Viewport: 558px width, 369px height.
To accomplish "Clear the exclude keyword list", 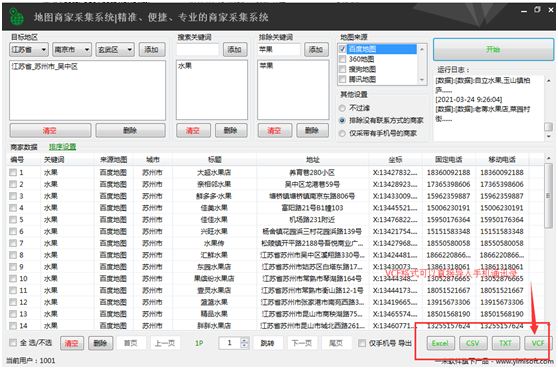I will pyautogui.click(x=275, y=131).
